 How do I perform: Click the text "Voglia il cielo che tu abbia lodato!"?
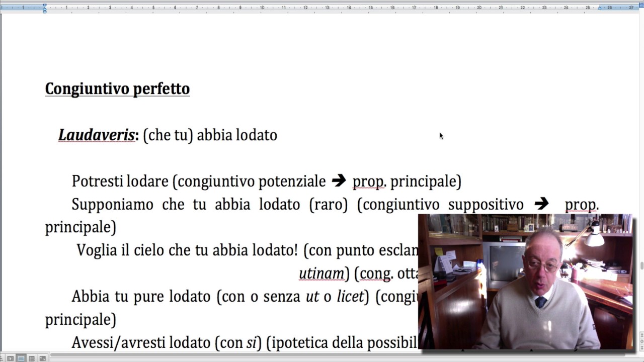pyautogui.click(x=187, y=250)
